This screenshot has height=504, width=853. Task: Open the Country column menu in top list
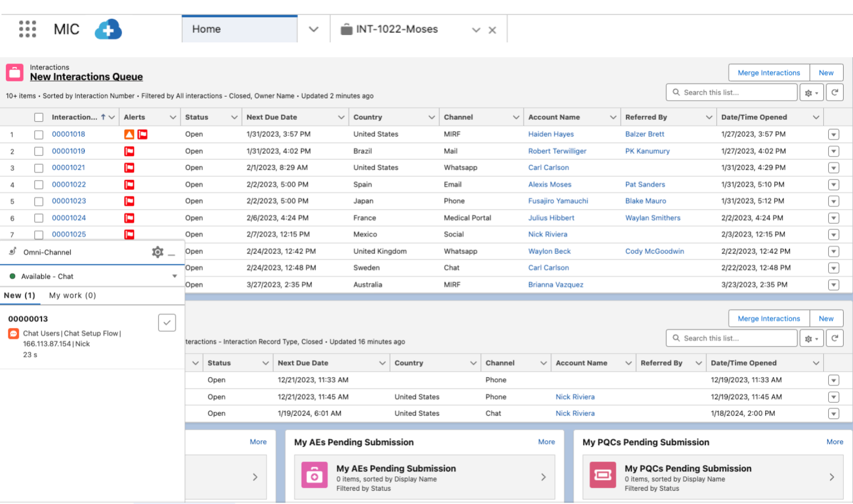431,117
